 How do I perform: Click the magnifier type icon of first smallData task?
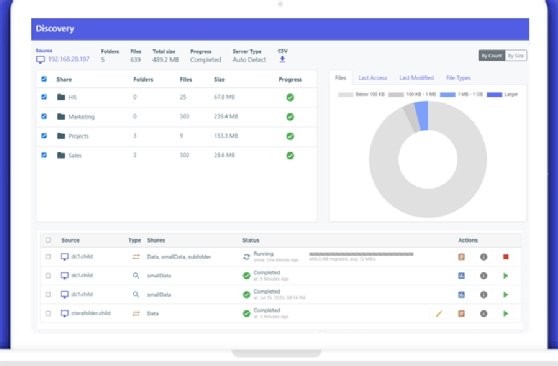pos(136,276)
